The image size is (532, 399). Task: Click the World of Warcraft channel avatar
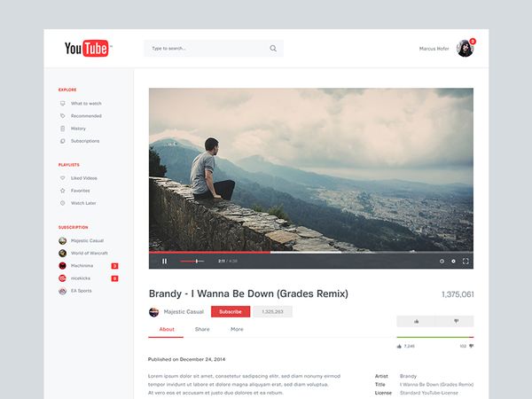(x=62, y=253)
